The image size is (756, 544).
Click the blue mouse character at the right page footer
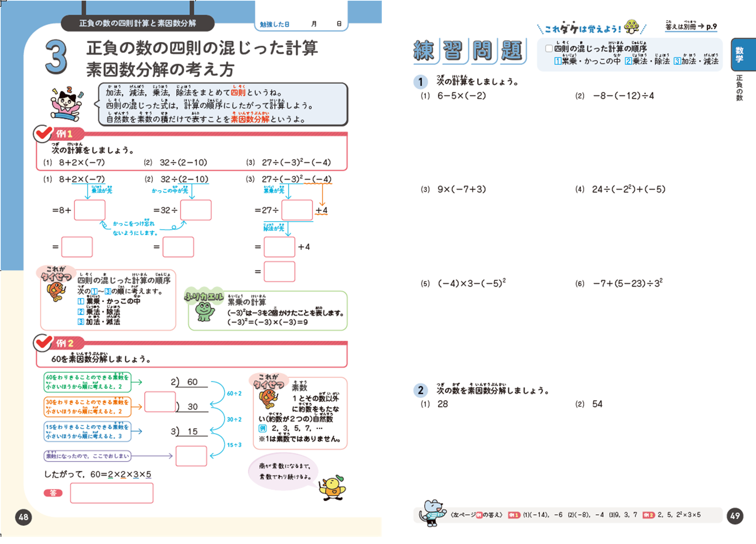point(432,513)
